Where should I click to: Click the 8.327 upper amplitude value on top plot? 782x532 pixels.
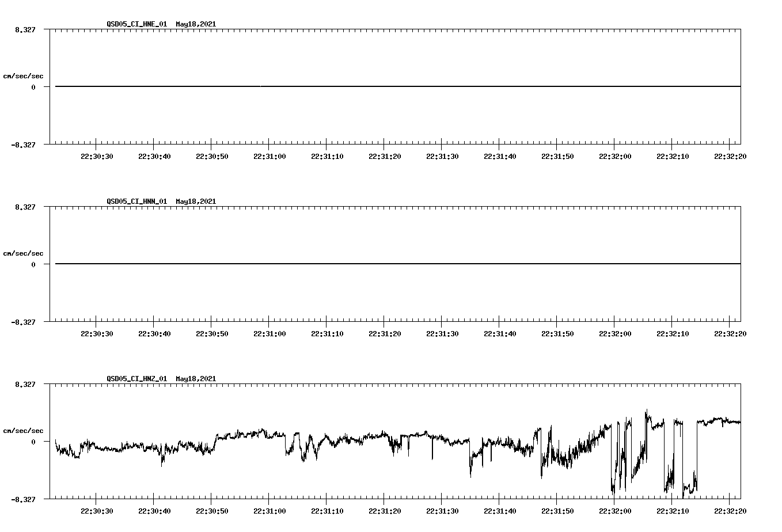click(26, 29)
